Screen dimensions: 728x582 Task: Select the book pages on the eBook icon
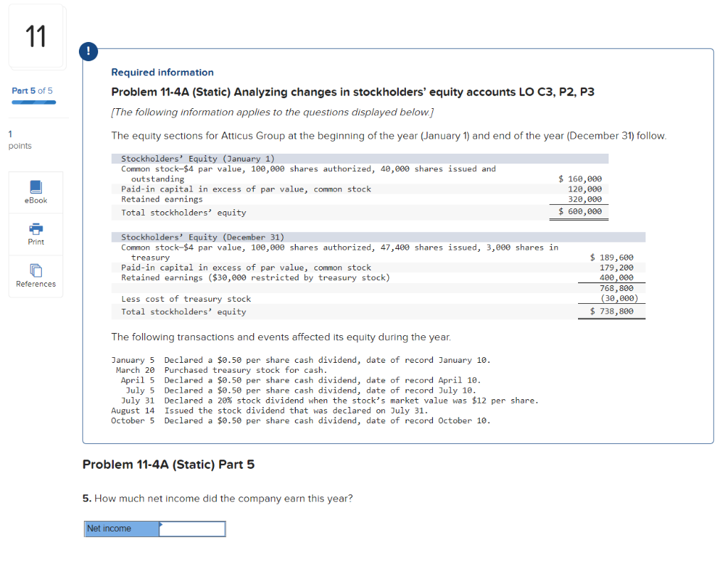pos(36,186)
